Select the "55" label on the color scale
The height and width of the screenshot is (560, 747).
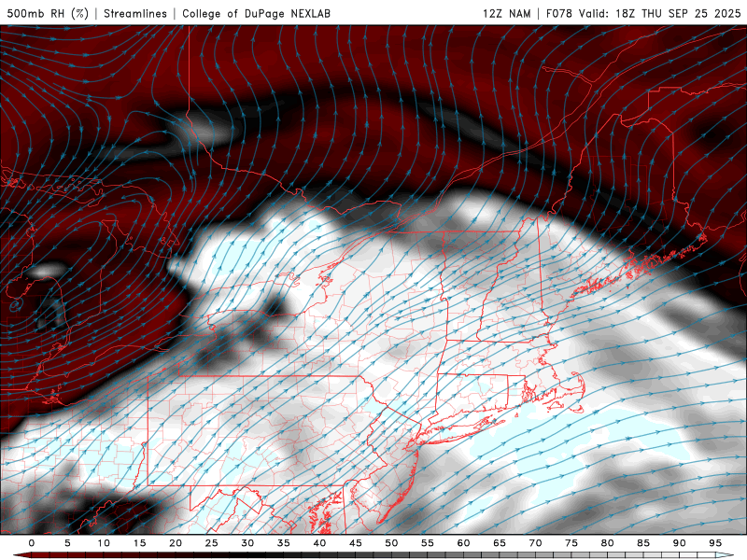tap(428, 543)
